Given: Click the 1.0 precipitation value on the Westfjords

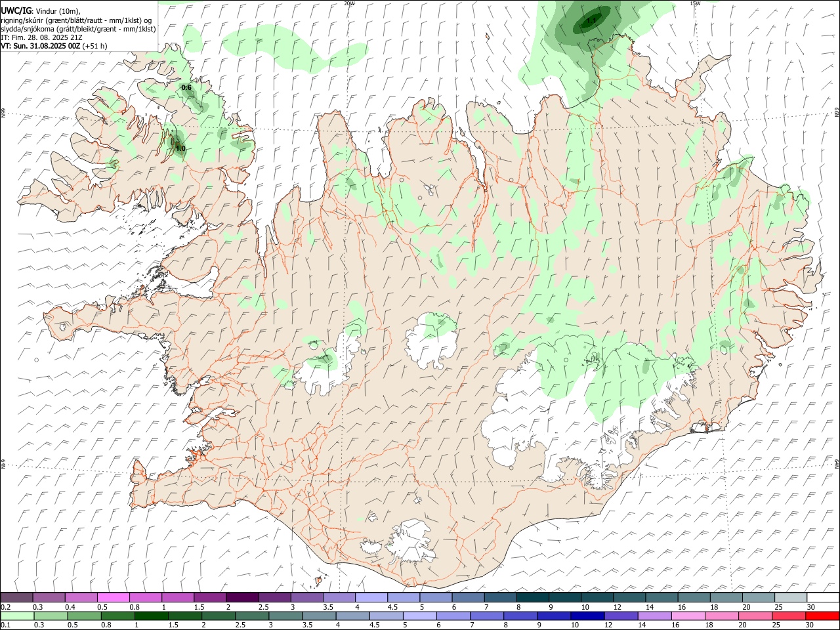Looking at the screenshot, I should (x=180, y=149).
